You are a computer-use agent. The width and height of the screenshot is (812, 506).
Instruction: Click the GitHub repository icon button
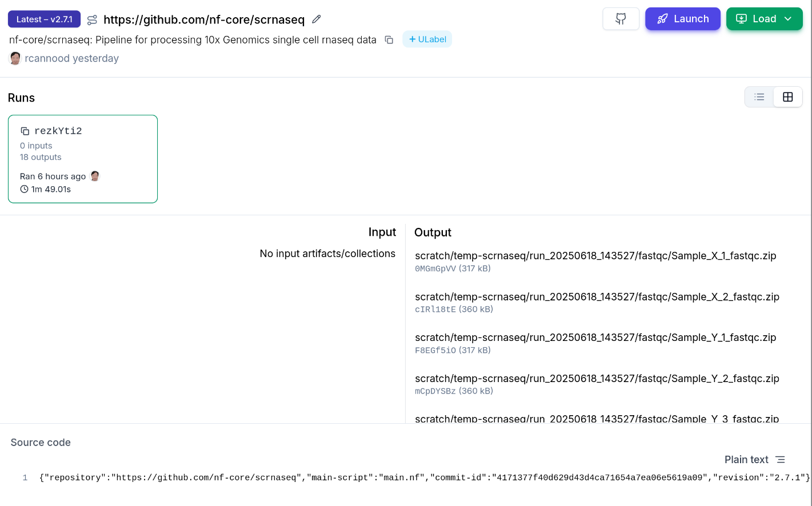click(621, 19)
